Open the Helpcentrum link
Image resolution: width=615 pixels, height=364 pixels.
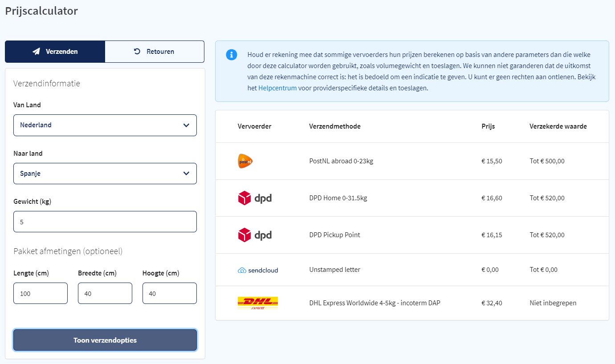tap(277, 88)
